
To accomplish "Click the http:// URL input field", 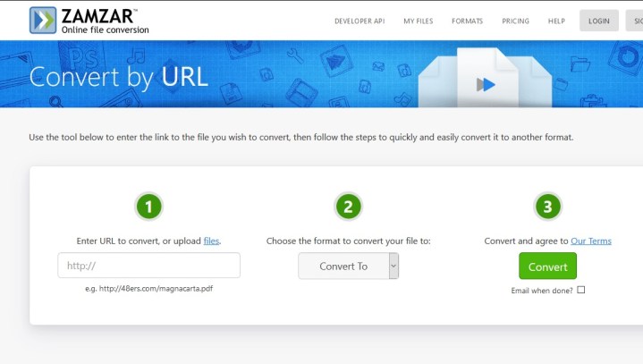I will pos(148,266).
